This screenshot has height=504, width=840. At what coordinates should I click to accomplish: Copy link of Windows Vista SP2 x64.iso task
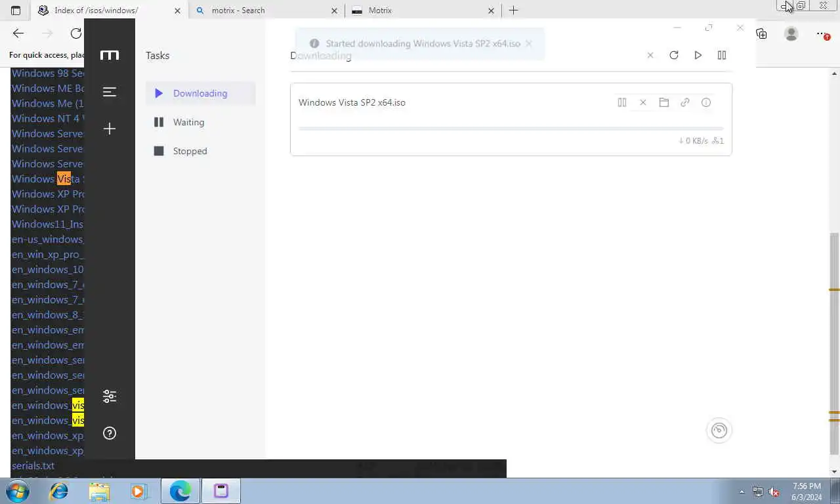coord(685,102)
